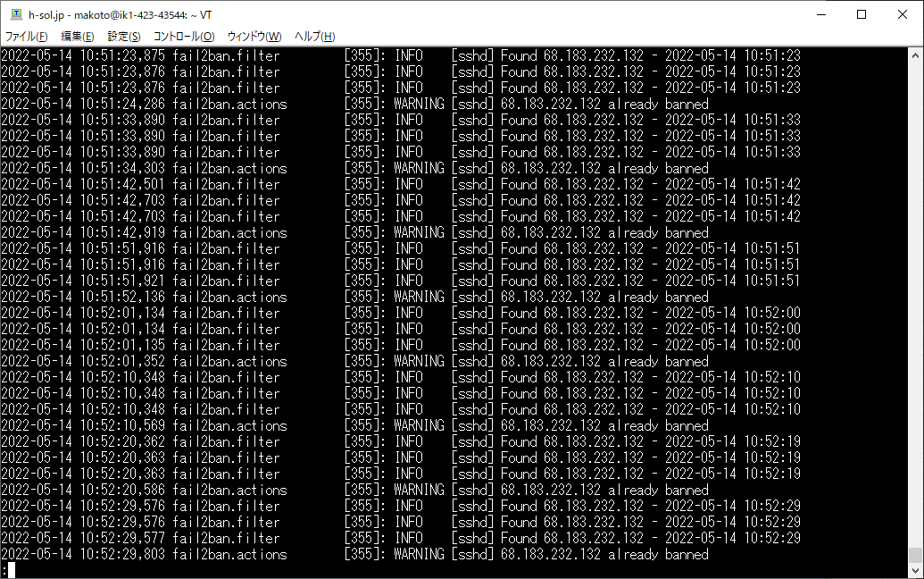Click the WARNING line at 10:52:01,352

(354, 362)
